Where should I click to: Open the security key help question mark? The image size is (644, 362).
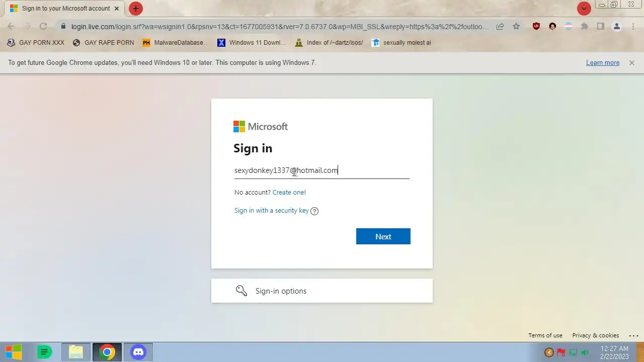pos(314,211)
